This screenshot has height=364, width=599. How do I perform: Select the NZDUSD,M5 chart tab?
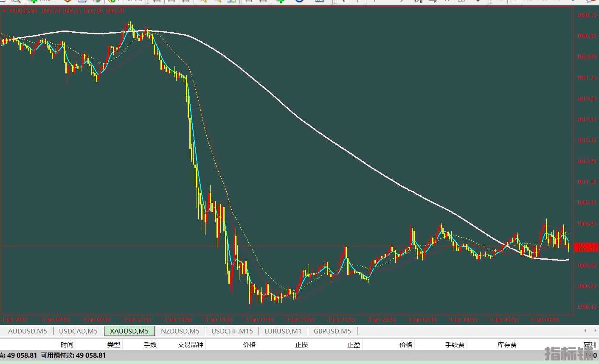coord(180,331)
